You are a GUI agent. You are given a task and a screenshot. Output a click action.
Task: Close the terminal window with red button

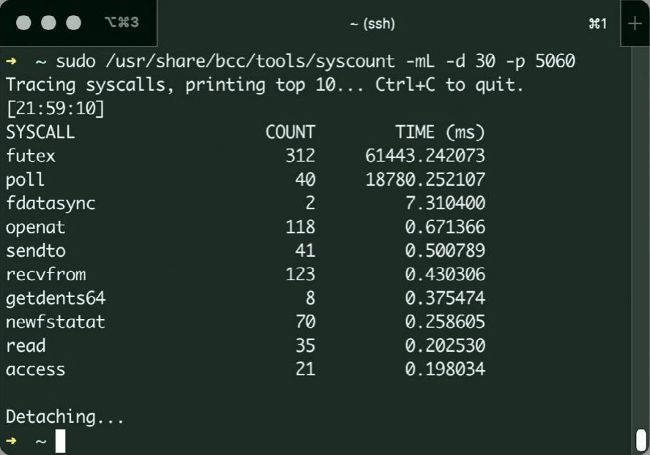pos(24,22)
